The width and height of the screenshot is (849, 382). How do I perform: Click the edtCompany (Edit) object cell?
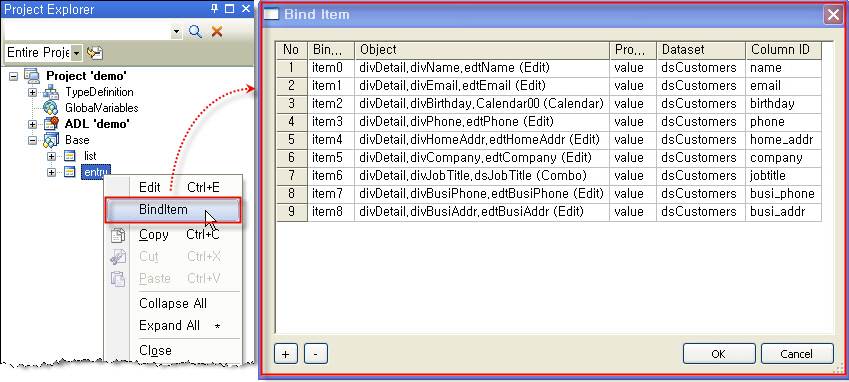click(x=482, y=158)
